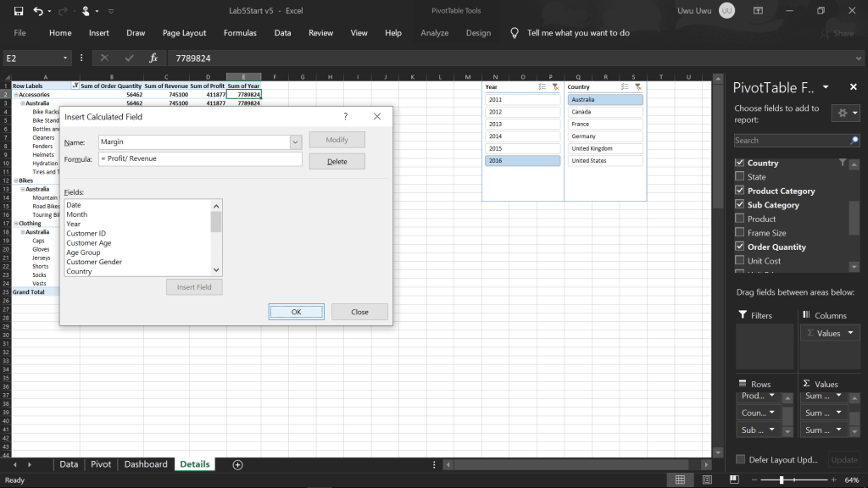Click the zoom slider handle
The width and height of the screenshot is (868, 488).
click(x=781, y=480)
